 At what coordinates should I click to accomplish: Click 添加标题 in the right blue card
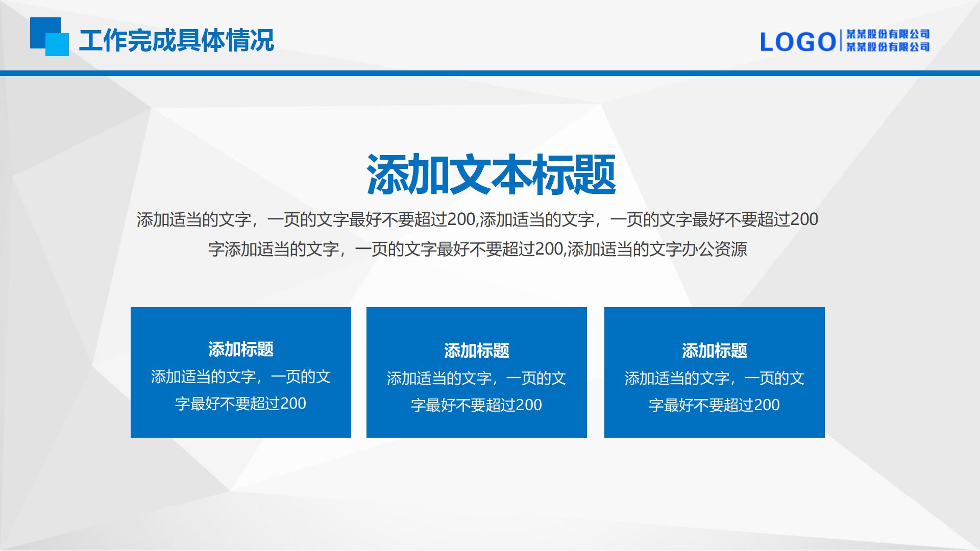715,351
